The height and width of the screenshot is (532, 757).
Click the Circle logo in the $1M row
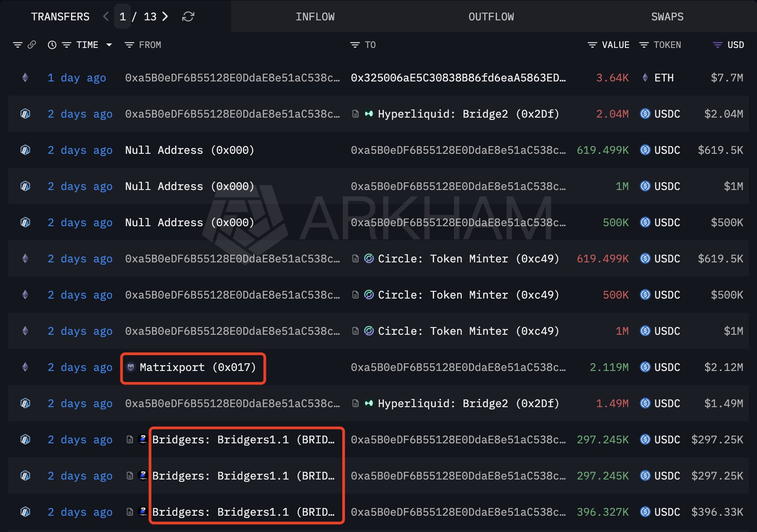tap(369, 331)
